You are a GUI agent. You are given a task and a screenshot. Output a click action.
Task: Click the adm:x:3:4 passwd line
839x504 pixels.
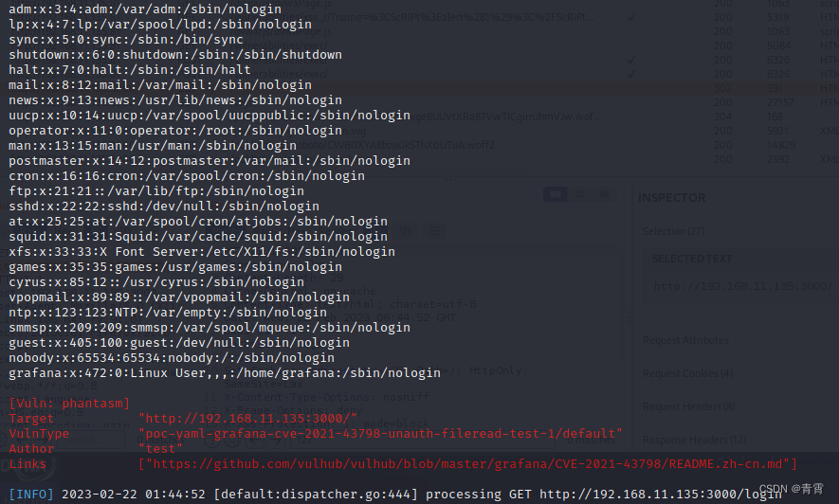tap(145, 9)
